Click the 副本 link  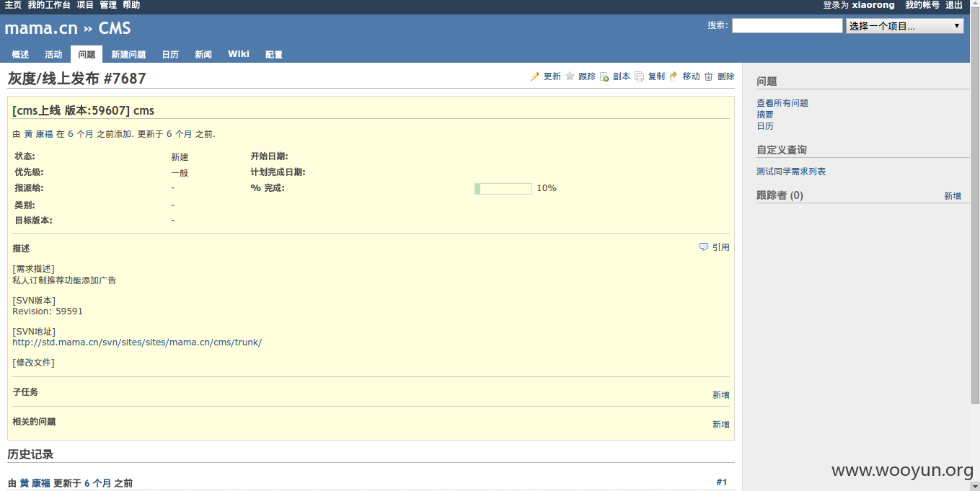tap(622, 76)
